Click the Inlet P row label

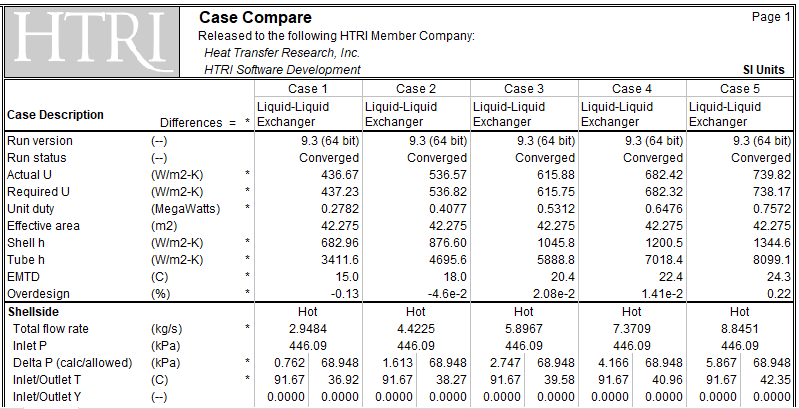(x=30, y=346)
